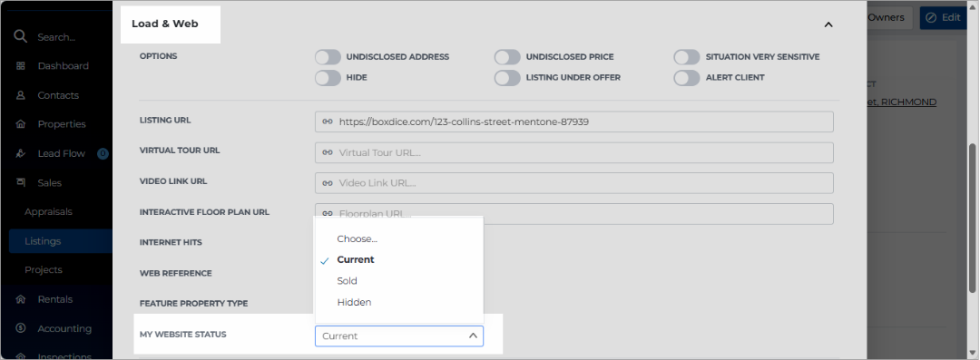980x360 pixels.
Task: Toggle Listing Under Offer switch
Action: tap(507, 78)
